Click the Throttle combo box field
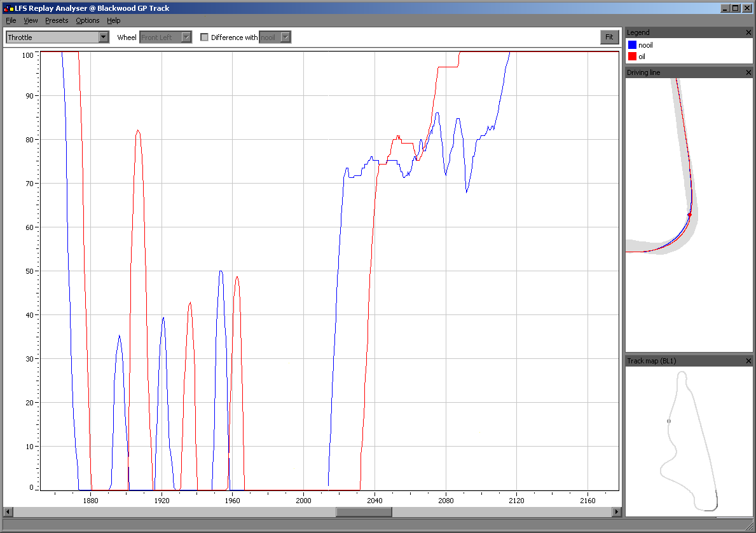Image resolution: width=756 pixels, height=533 pixels. 57,37
